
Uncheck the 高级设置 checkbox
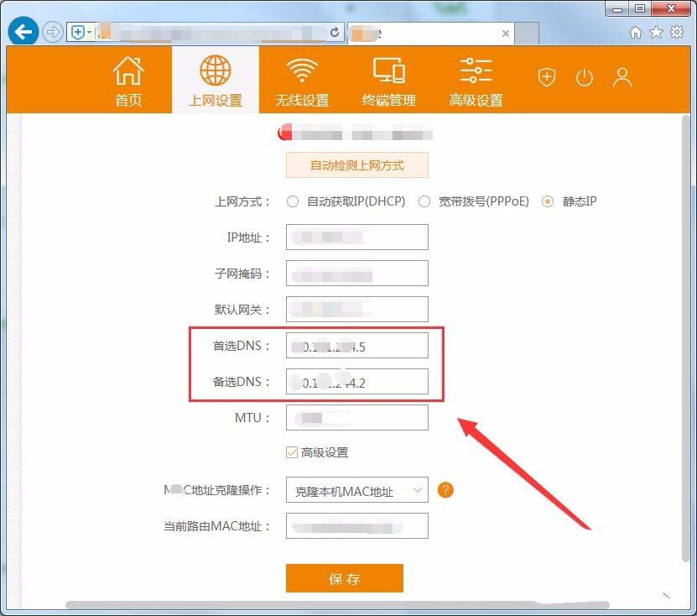click(293, 451)
